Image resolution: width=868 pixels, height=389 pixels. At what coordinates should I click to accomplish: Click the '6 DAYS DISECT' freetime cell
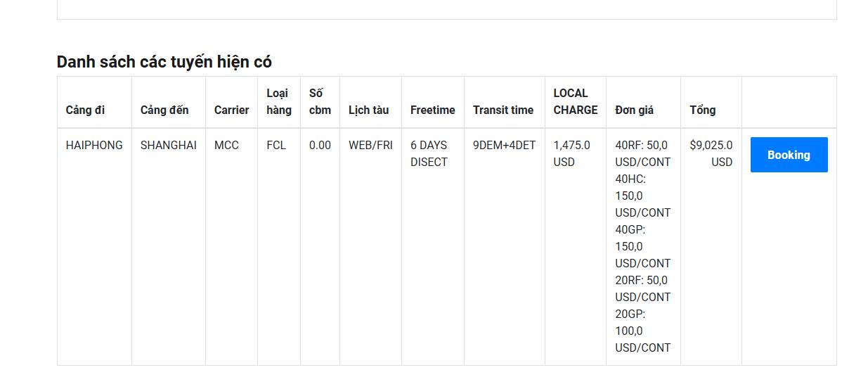(x=429, y=153)
